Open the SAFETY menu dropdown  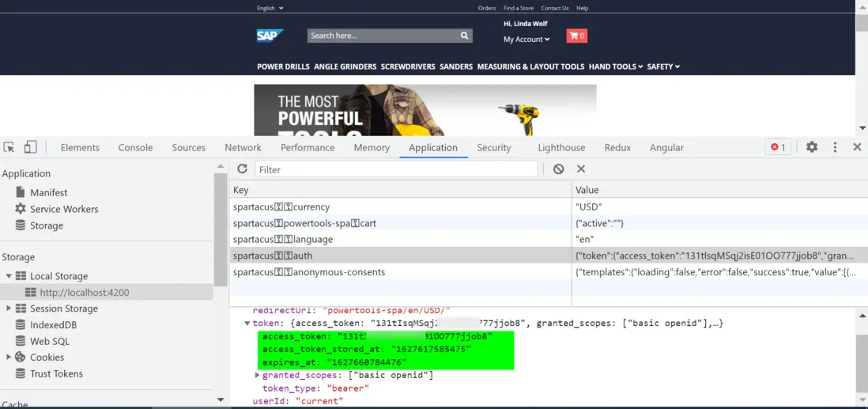[x=663, y=66]
